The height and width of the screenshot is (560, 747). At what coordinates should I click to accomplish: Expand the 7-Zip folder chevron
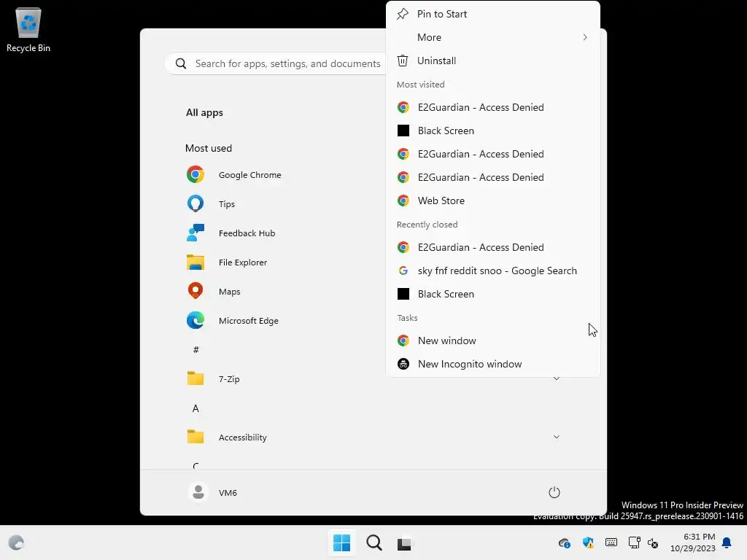556,379
